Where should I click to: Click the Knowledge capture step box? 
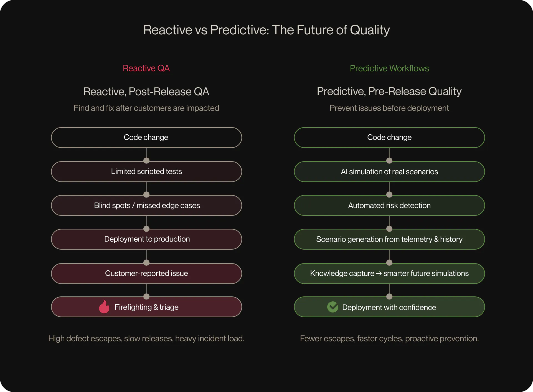(389, 273)
